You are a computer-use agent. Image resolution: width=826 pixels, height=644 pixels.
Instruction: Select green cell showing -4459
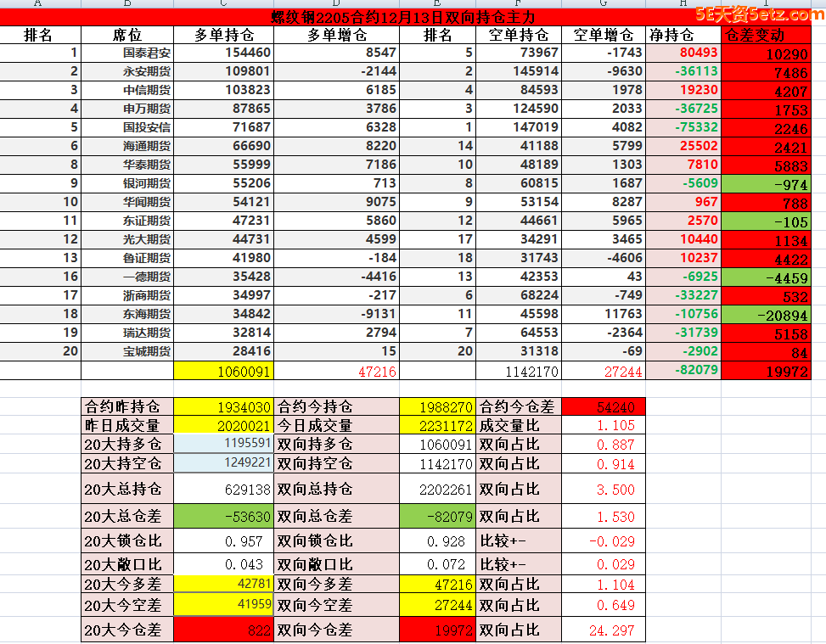pos(767,277)
